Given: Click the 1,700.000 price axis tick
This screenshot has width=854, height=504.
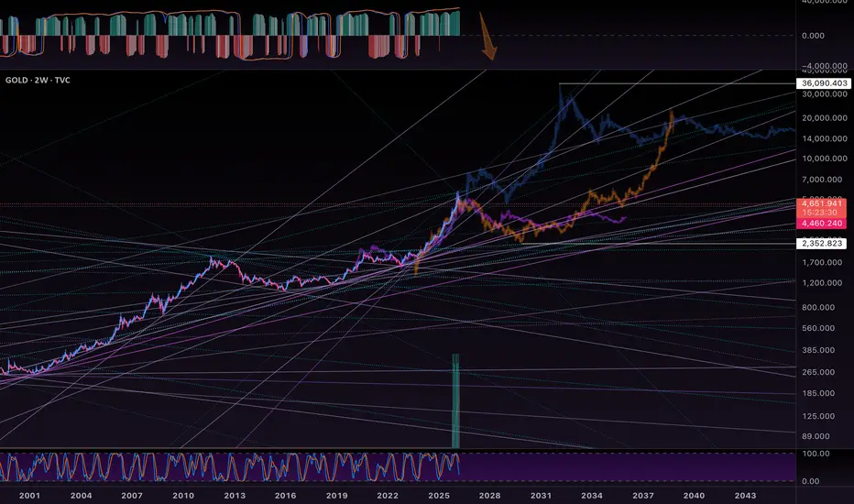Looking at the screenshot, I should point(822,262).
